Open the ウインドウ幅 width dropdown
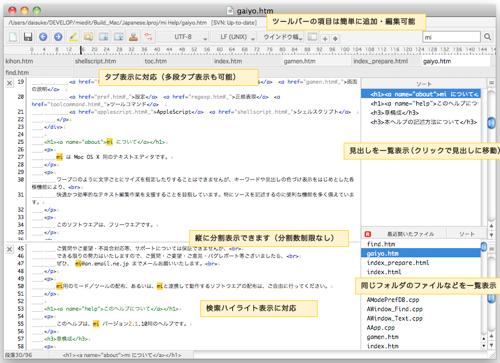The height and width of the screenshot is (363, 500). tap(283, 37)
